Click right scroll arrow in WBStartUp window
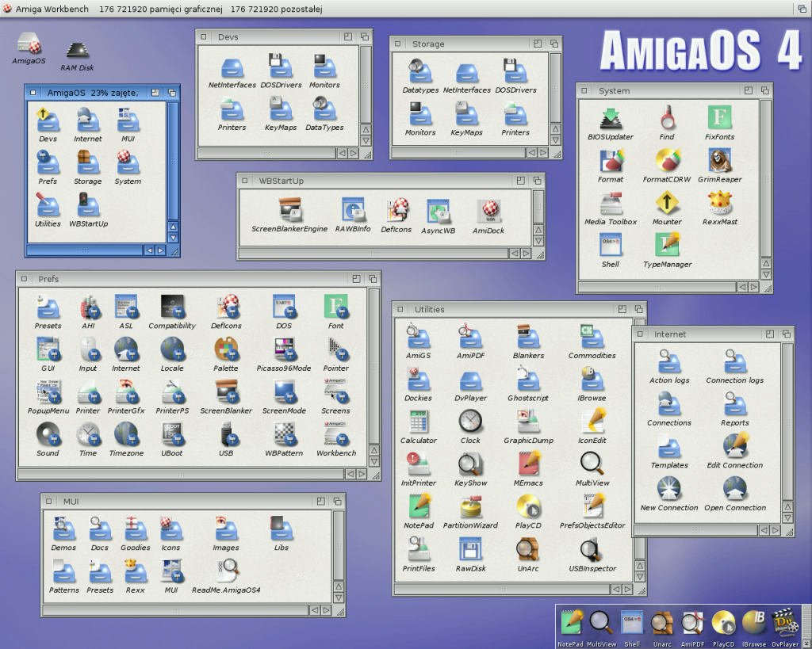 pos(527,254)
